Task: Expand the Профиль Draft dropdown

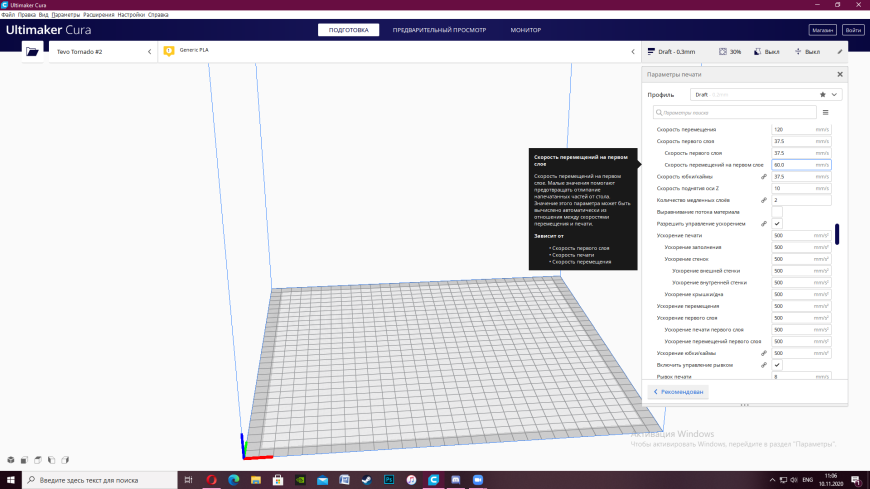Action: pyautogui.click(x=766, y=94)
